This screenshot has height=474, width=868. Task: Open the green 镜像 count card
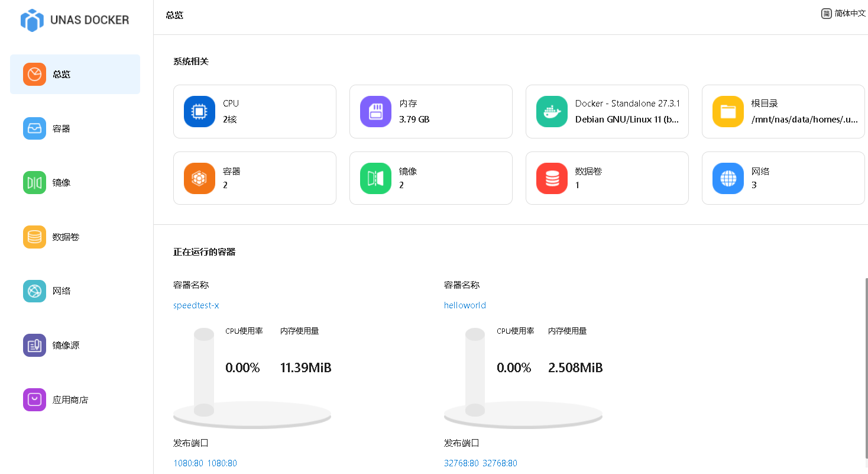[x=430, y=178]
